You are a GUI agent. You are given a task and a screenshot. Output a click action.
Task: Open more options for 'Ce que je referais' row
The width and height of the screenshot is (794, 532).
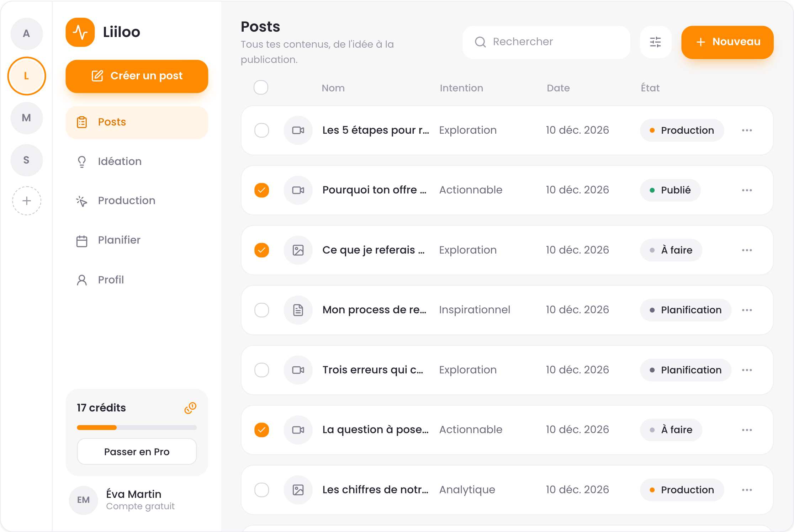(x=747, y=250)
